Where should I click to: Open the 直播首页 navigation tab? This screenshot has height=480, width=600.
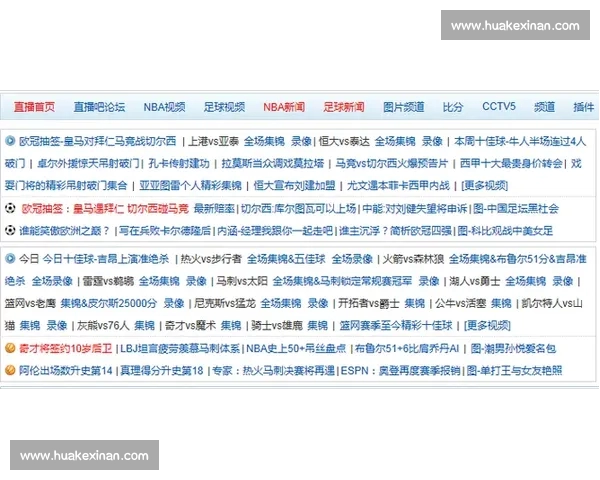(34, 107)
